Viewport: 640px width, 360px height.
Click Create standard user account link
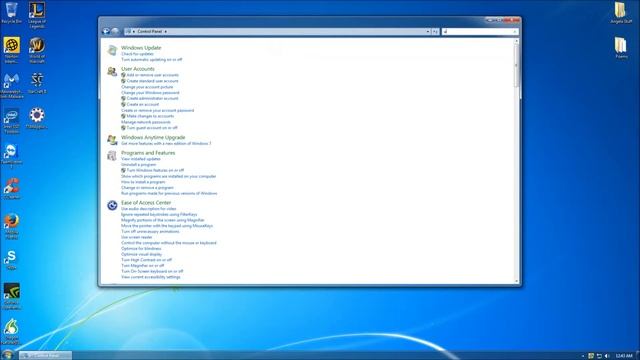(152, 81)
